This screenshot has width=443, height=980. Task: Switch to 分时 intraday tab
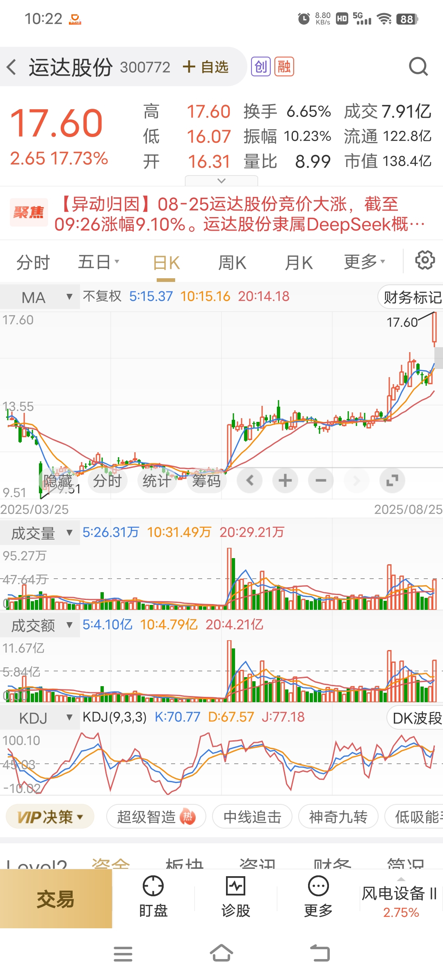(x=33, y=262)
